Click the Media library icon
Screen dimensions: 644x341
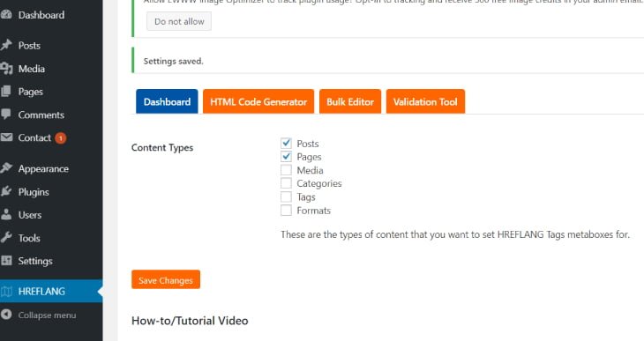click(6, 69)
